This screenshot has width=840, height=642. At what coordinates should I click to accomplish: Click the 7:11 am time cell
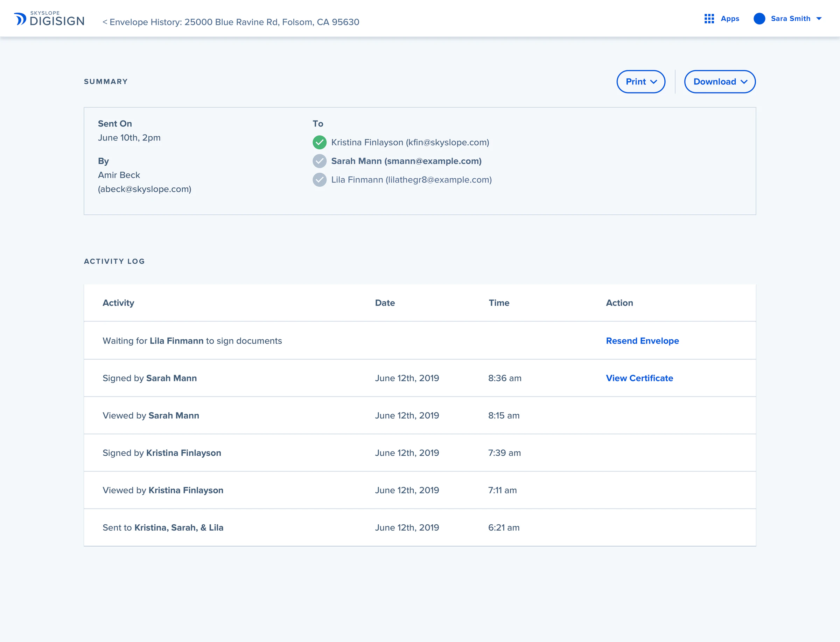point(503,490)
